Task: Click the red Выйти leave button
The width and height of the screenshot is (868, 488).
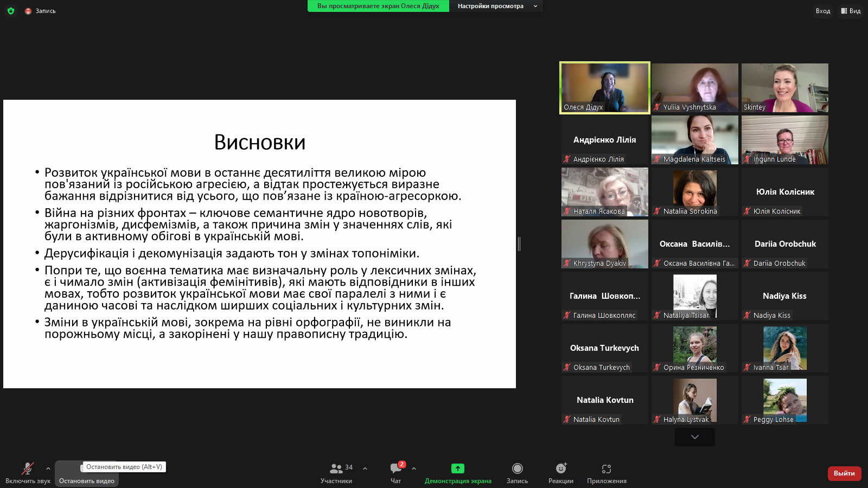Action: point(844,473)
